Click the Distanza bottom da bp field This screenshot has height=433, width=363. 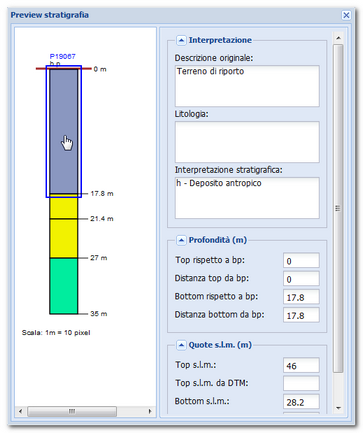[301, 315]
